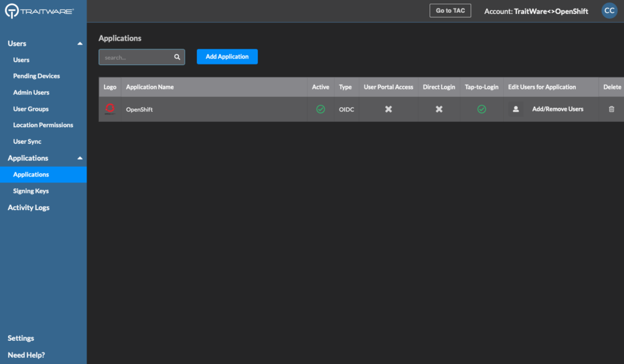The width and height of the screenshot is (624, 364).
Task: Click the user icon beside Add/Remove Users
Action: coord(516,109)
